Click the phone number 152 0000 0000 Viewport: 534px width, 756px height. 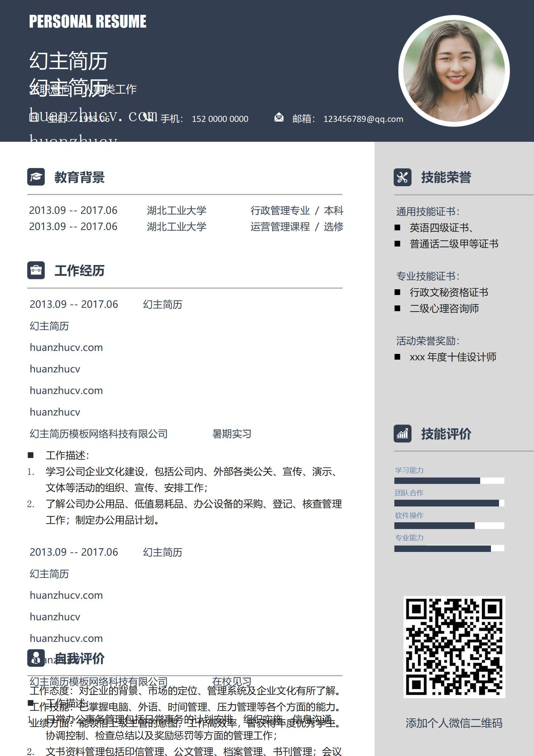[220, 119]
